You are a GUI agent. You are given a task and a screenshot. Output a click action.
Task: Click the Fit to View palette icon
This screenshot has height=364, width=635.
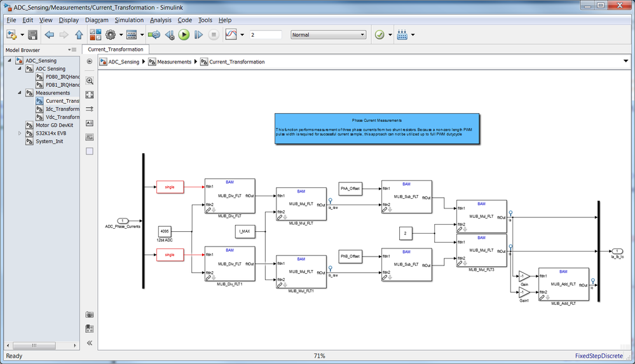click(x=90, y=95)
